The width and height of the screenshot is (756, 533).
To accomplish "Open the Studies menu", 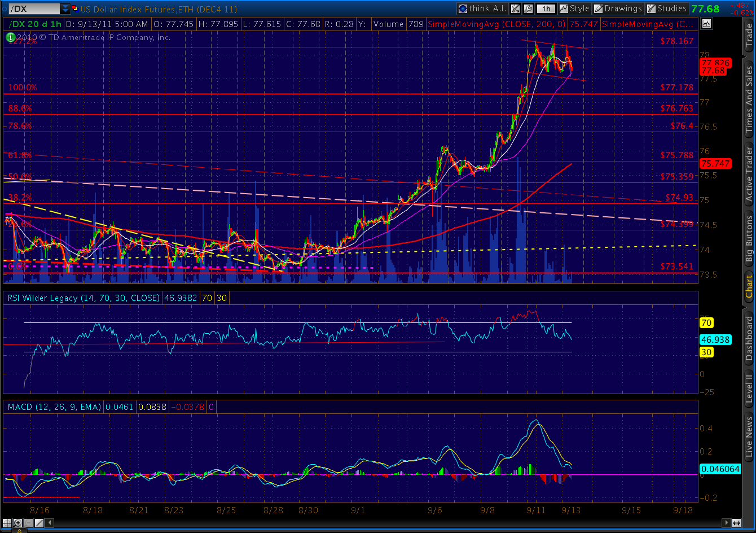I will click(x=666, y=8).
